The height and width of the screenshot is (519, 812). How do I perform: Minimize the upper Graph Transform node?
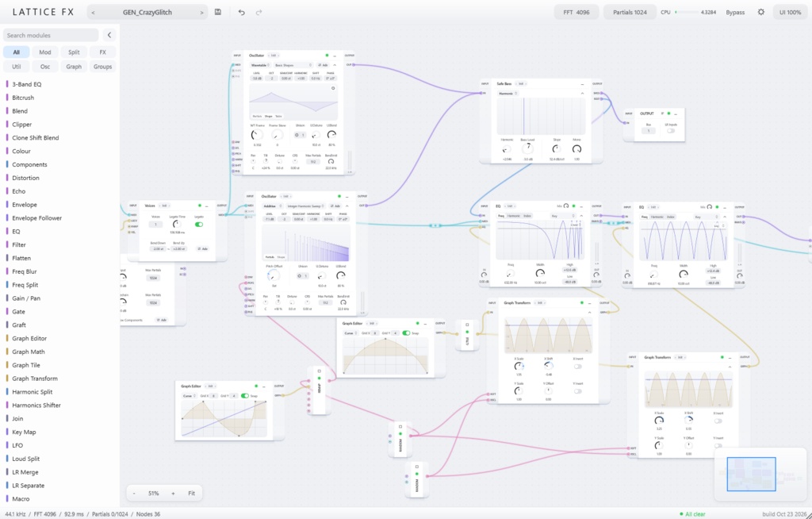(589, 303)
